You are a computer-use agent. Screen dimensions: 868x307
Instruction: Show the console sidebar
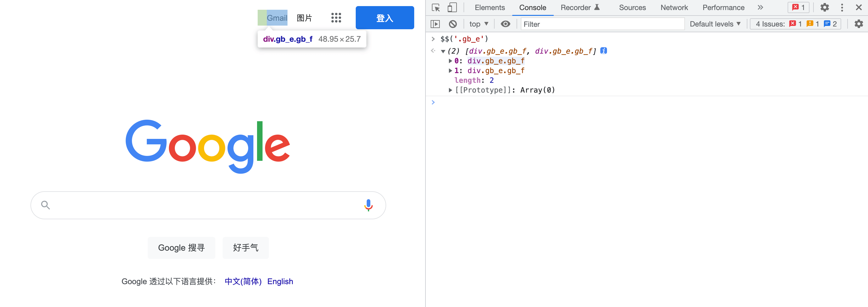(x=435, y=24)
